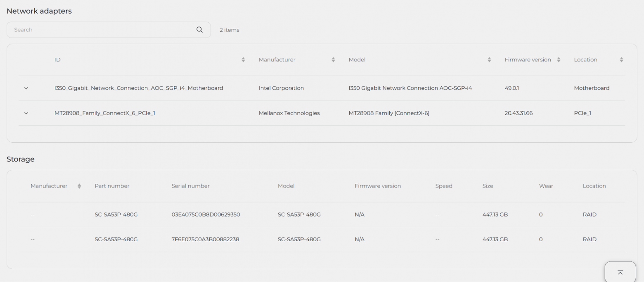This screenshot has width=644, height=282.
Task: Click the Intel Corporation manufacturer cell
Action: [x=281, y=88]
